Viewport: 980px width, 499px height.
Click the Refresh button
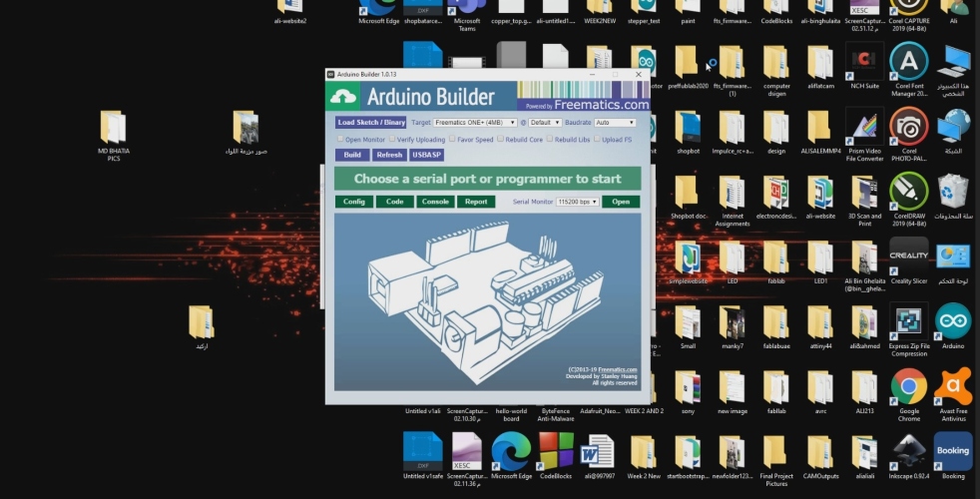pos(389,155)
